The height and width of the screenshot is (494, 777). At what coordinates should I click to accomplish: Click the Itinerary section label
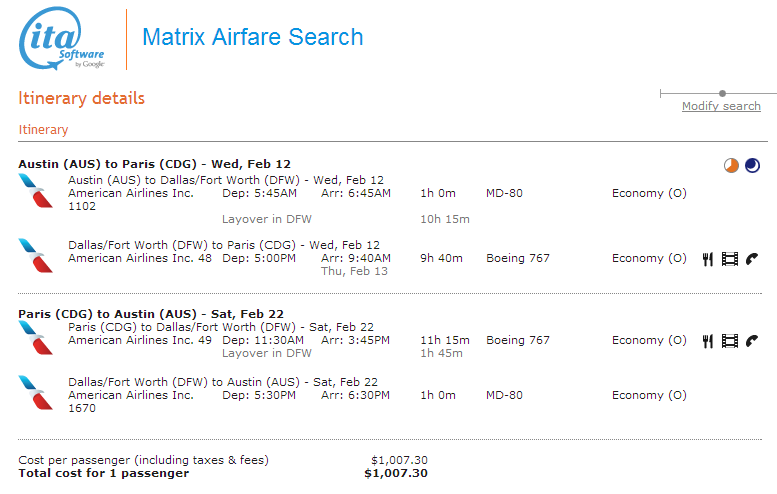coord(43,130)
